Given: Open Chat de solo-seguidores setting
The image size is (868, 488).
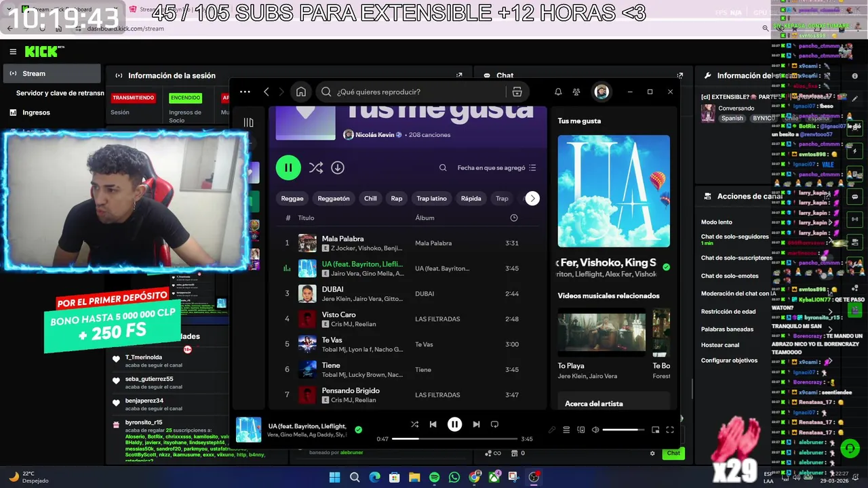Looking at the screenshot, I should [734, 237].
